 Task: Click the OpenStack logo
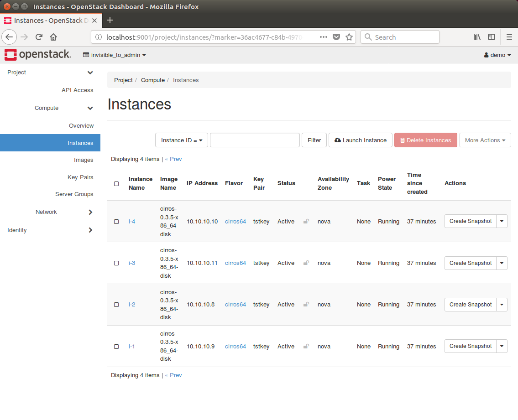point(37,54)
